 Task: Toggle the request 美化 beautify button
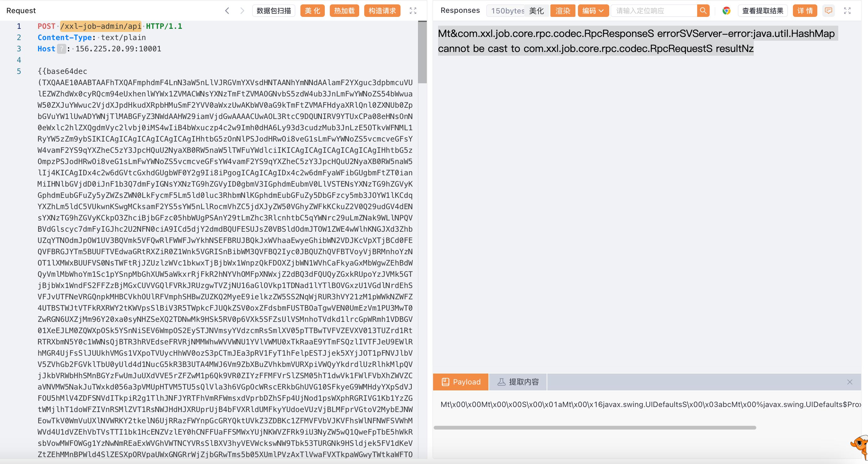tap(312, 11)
